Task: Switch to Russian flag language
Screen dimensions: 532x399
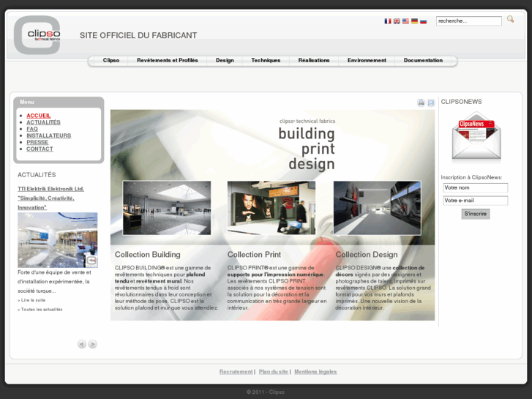Action: coord(423,21)
